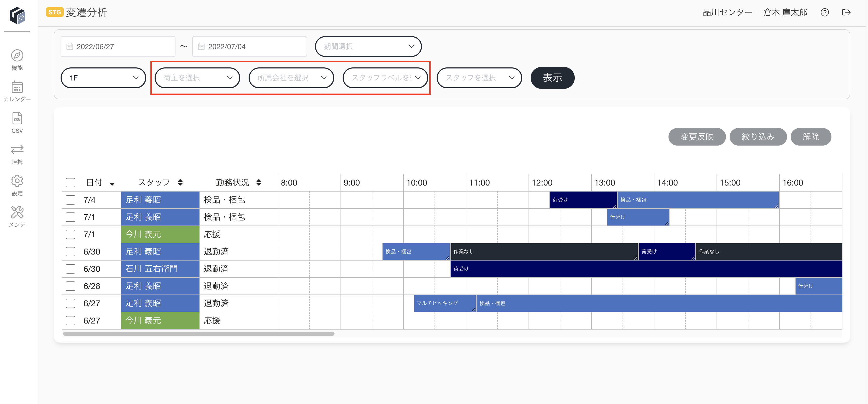Click the help question mark icon
The width and height of the screenshot is (868, 404).
point(825,13)
